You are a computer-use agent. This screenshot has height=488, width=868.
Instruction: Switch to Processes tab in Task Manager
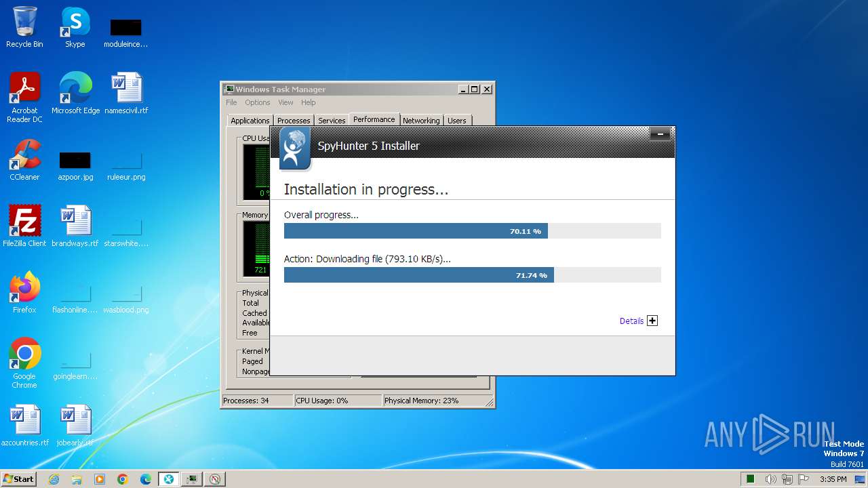pos(294,121)
